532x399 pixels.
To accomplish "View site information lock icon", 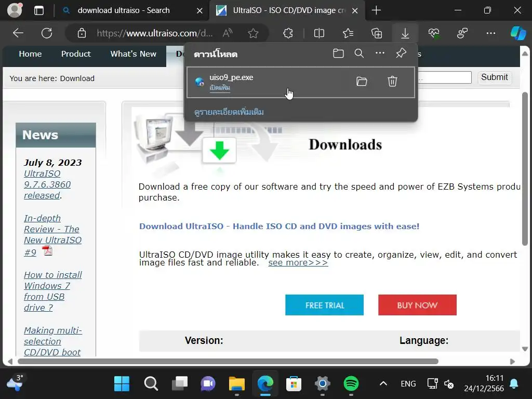I will 82,33.
